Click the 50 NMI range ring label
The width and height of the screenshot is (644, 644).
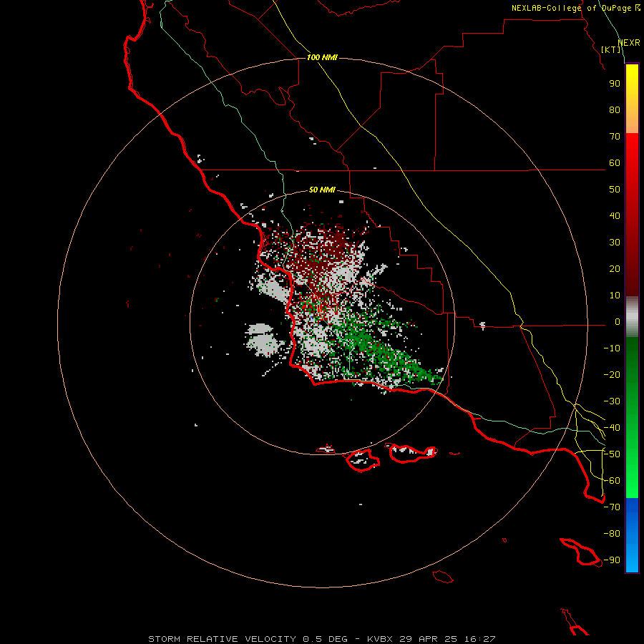[322, 190]
